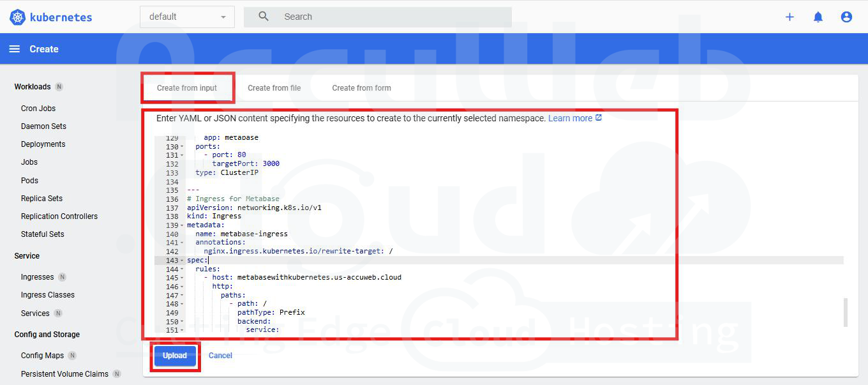
Task: Collapse code fold at line 131
Action: 183,155
